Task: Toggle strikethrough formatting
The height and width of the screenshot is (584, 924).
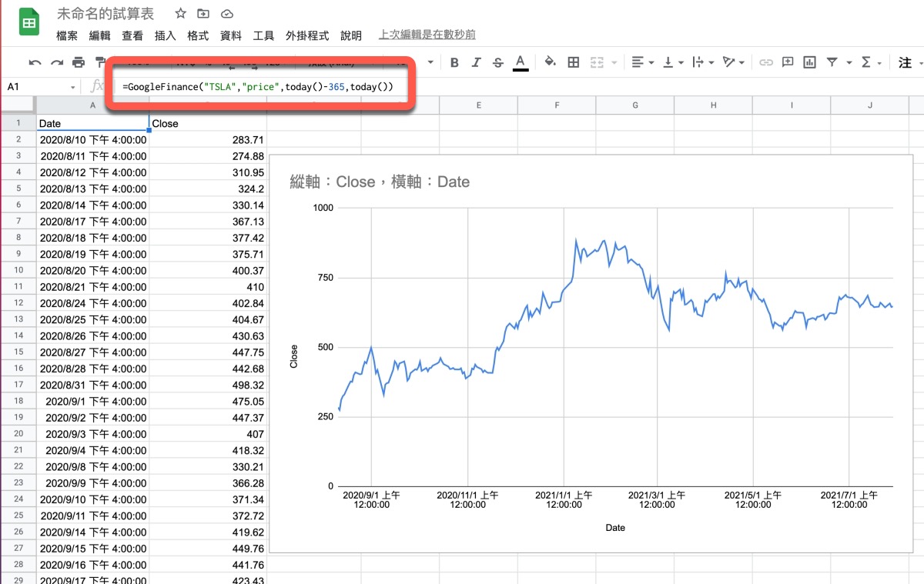Action: [497, 62]
